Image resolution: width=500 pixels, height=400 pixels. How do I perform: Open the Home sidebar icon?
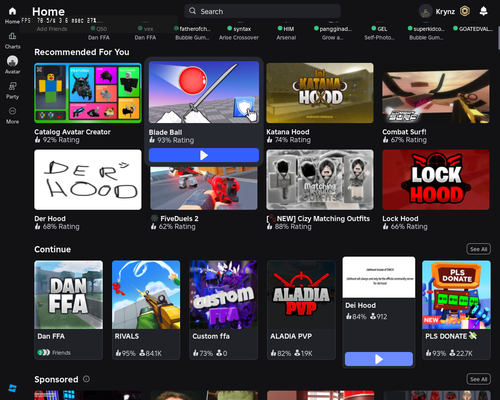[x=12, y=11]
